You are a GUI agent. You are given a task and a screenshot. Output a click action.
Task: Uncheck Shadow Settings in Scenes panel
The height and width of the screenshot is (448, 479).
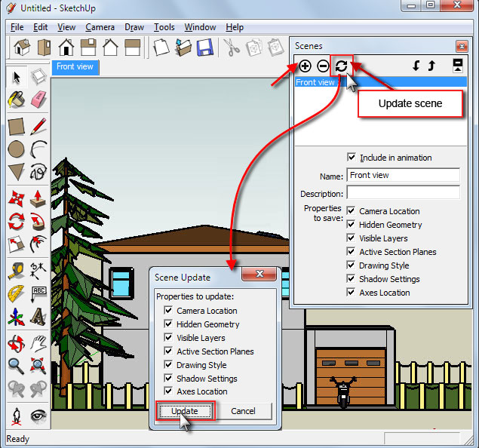[x=351, y=278]
